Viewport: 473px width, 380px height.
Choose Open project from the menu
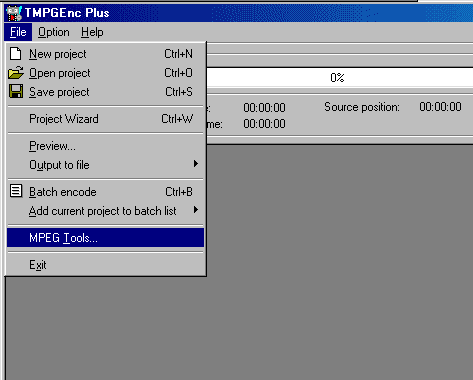click(x=105, y=73)
